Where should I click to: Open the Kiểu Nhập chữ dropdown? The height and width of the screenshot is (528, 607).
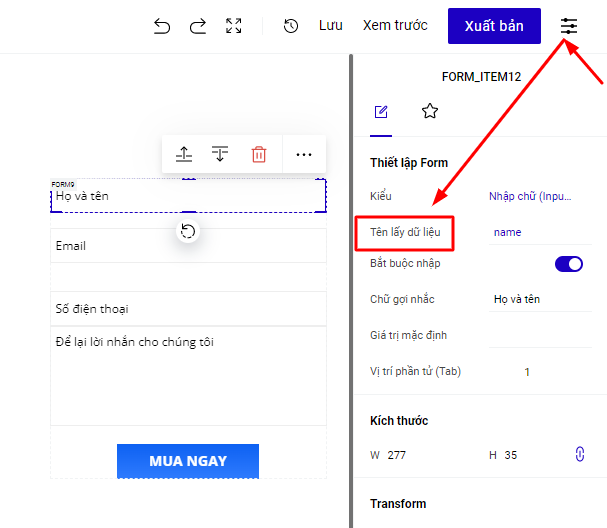532,196
